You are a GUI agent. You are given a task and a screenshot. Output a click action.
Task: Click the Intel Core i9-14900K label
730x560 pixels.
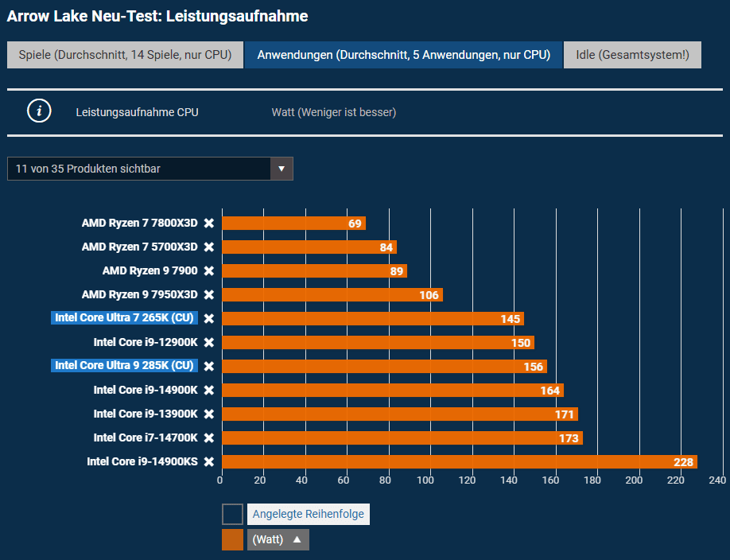click(146, 390)
